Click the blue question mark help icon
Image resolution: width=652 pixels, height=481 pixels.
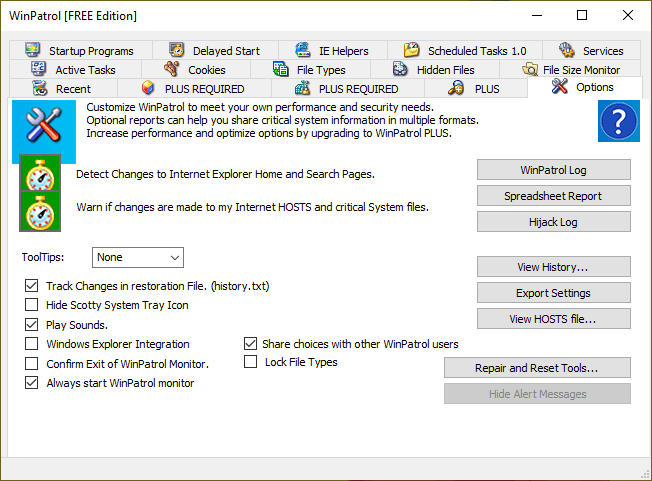tap(619, 122)
